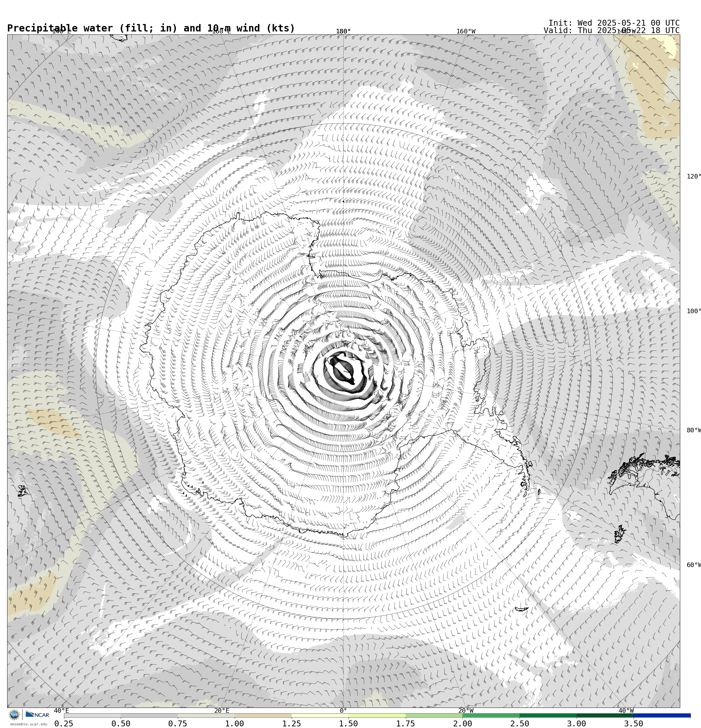Click the colorbar segment between 2.00 and 2.50
This screenshot has width=701, height=728.
click(x=491, y=715)
